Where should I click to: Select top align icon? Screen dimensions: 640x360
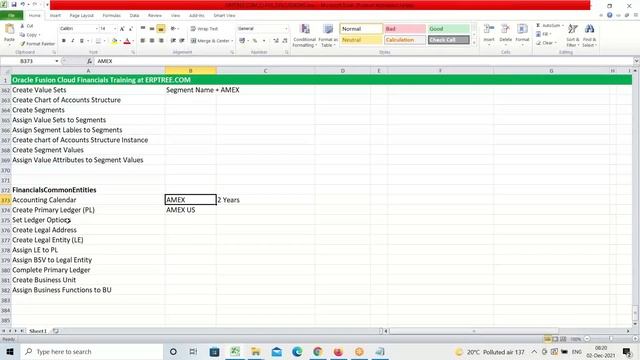tap(143, 29)
